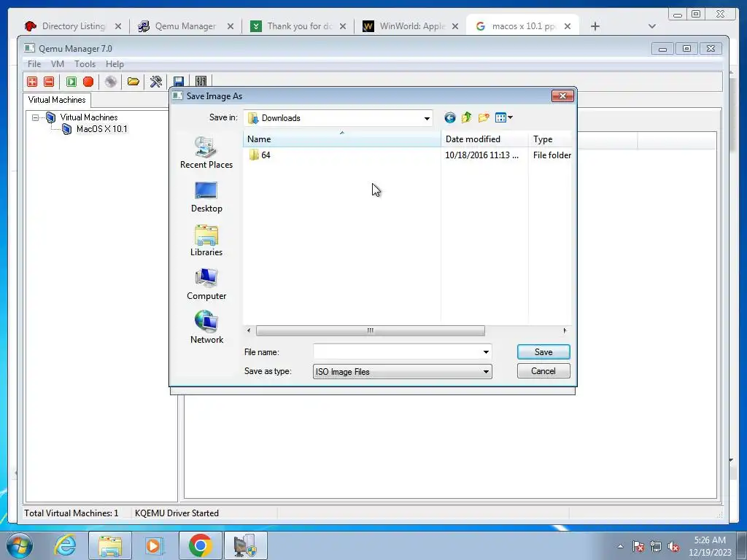Click the blue back arrow in Save dialog

pyautogui.click(x=449, y=117)
